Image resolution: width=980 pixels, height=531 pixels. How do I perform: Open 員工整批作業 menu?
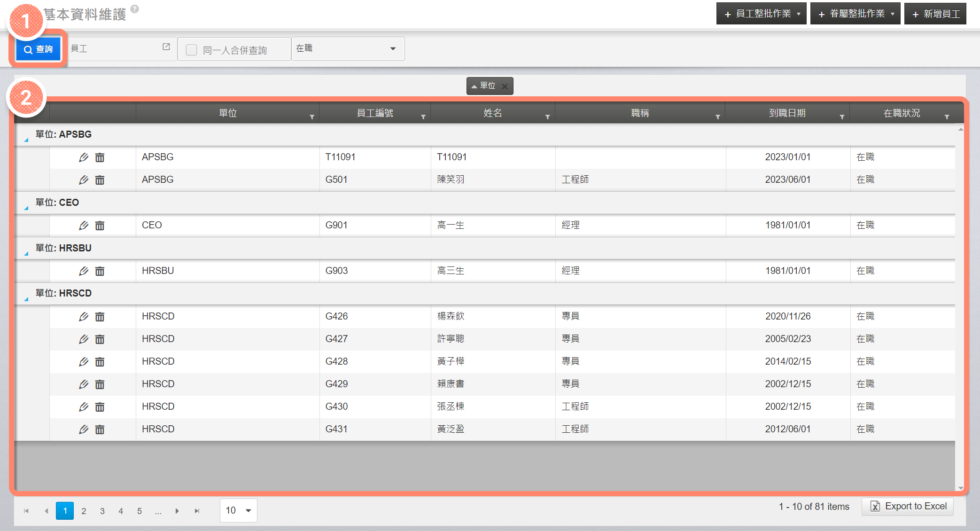coord(761,14)
